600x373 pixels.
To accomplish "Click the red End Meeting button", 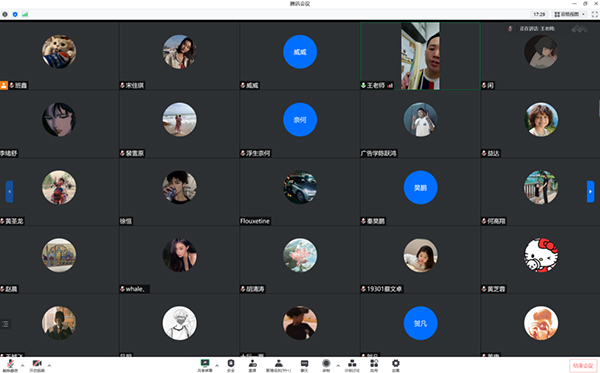I will (x=583, y=366).
